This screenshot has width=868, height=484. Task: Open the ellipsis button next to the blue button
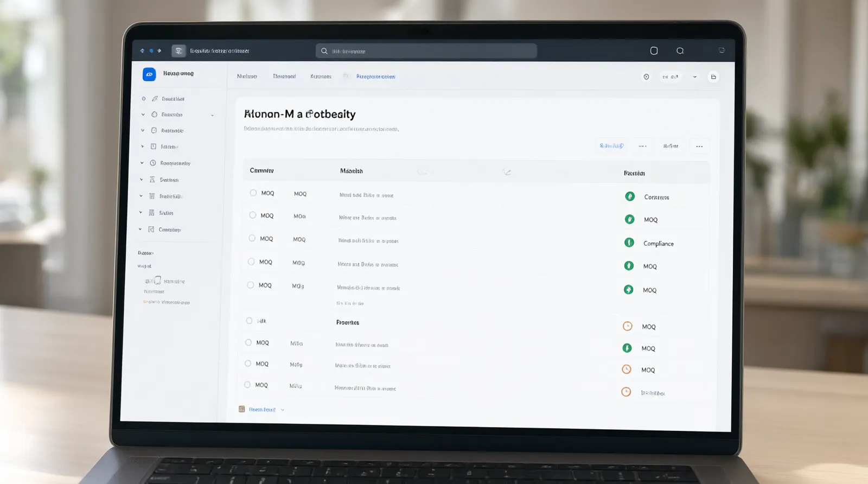click(642, 146)
